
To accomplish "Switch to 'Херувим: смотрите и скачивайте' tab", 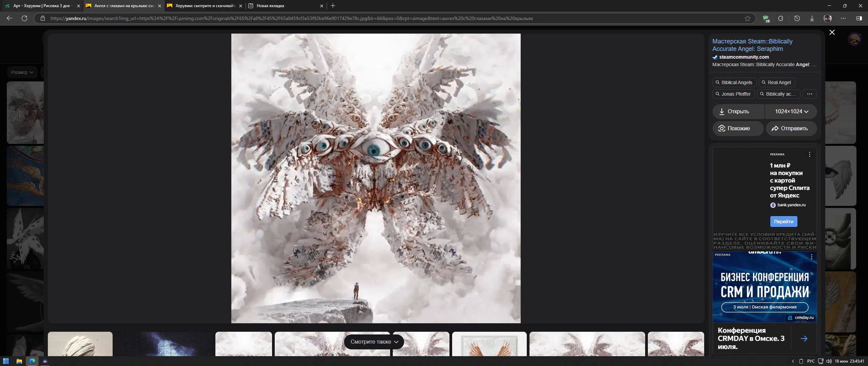I will click(x=205, y=6).
